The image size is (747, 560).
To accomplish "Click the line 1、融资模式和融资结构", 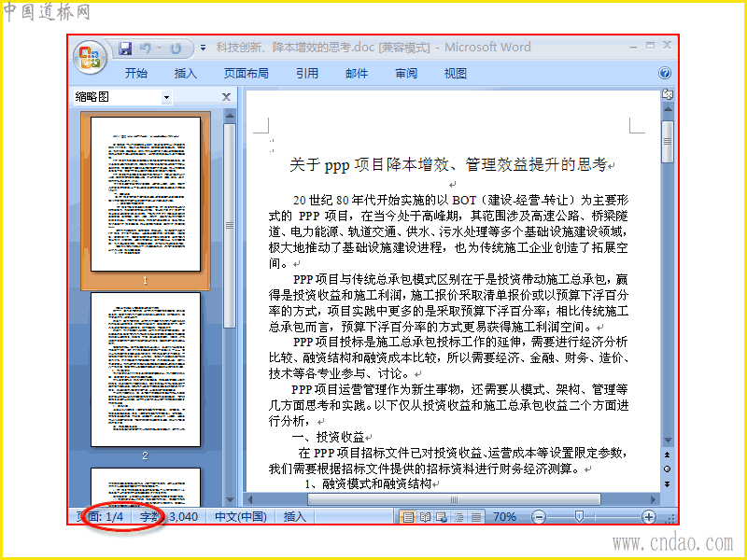I will [368, 483].
